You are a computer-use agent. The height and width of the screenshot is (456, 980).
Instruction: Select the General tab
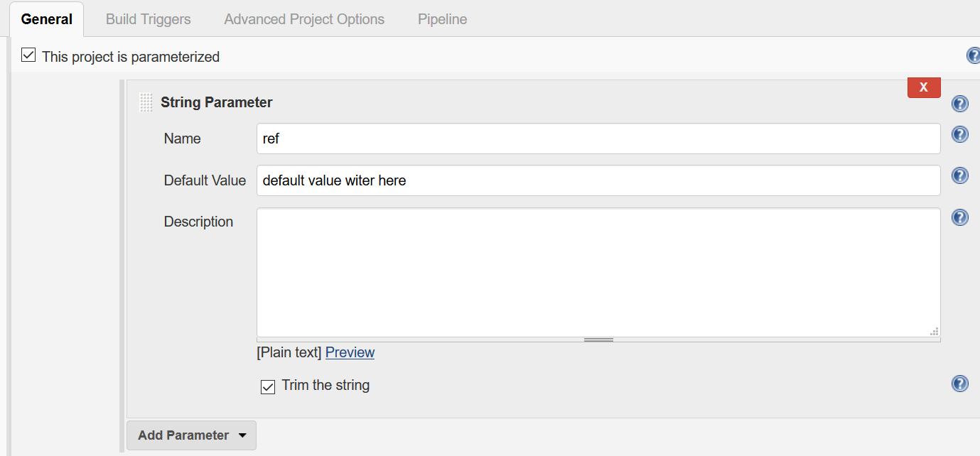pos(47,19)
